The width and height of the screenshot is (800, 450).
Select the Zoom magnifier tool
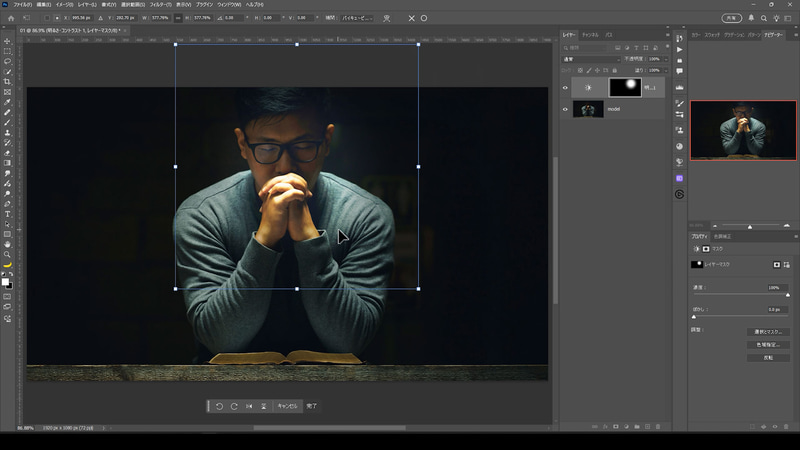tap(8, 254)
